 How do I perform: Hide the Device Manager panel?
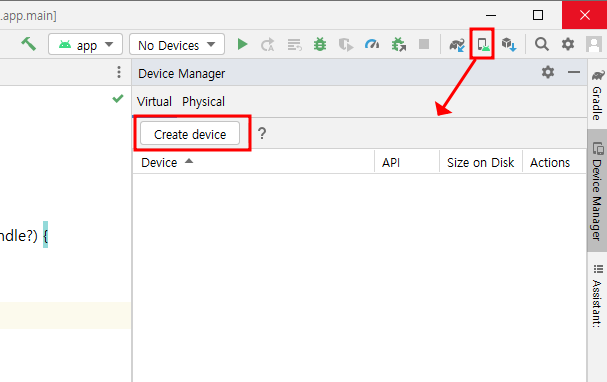(574, 72)
